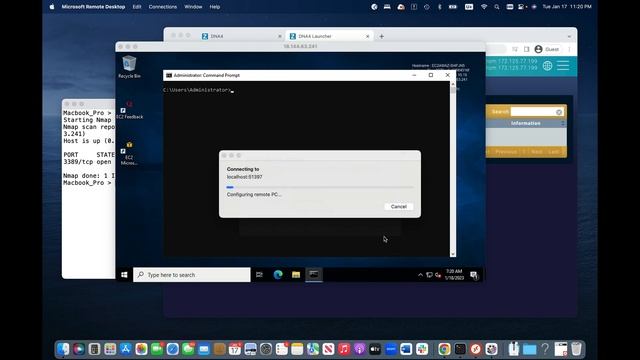The width and height of the screenshot is (640, 360).
Task: Select Command Prompt on Windows taskbar
Action: [x=314, y=275]
